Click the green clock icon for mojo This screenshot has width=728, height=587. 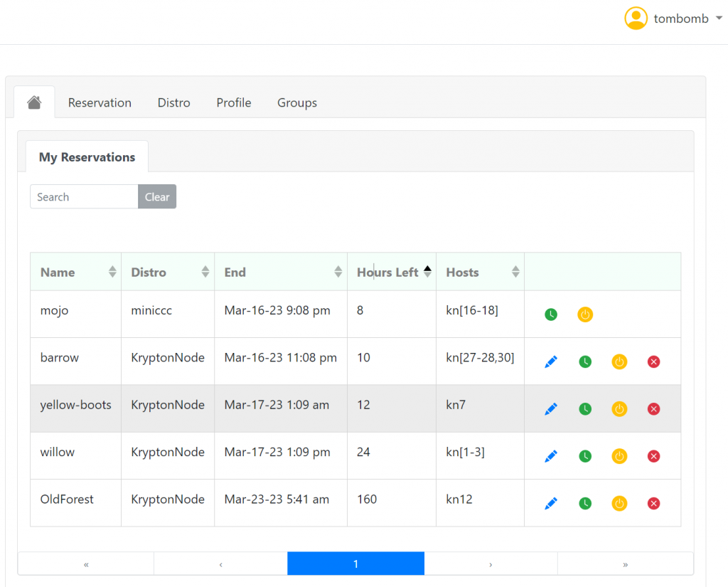click(550, 314)
